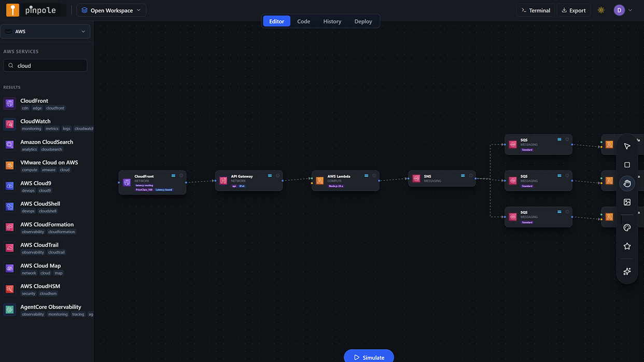644x362 pixels.
Task: Open the Terminal
Action: (x=535, y=9)
